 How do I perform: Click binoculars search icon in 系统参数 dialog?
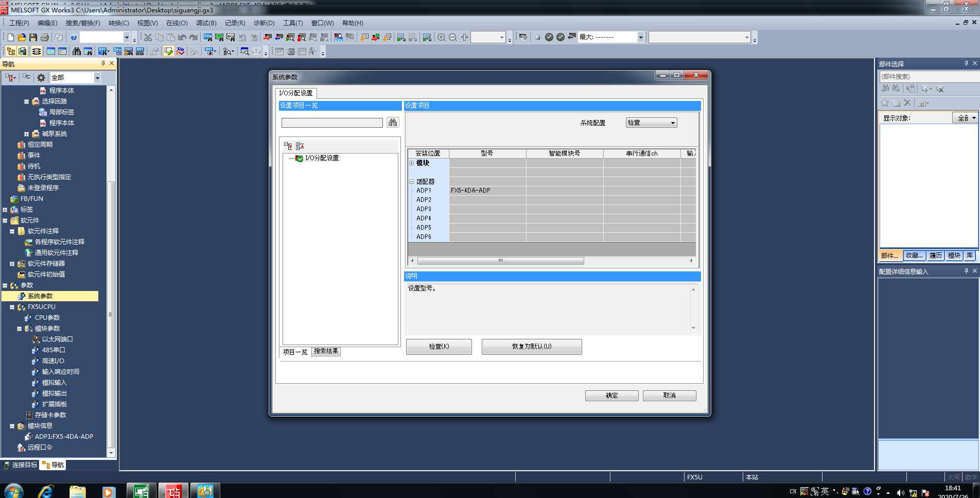[393, 123]
